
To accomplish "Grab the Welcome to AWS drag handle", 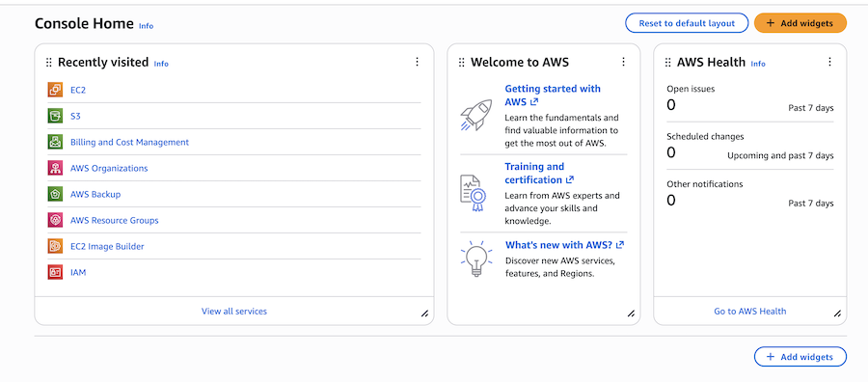I will click(x=462, y=63).
